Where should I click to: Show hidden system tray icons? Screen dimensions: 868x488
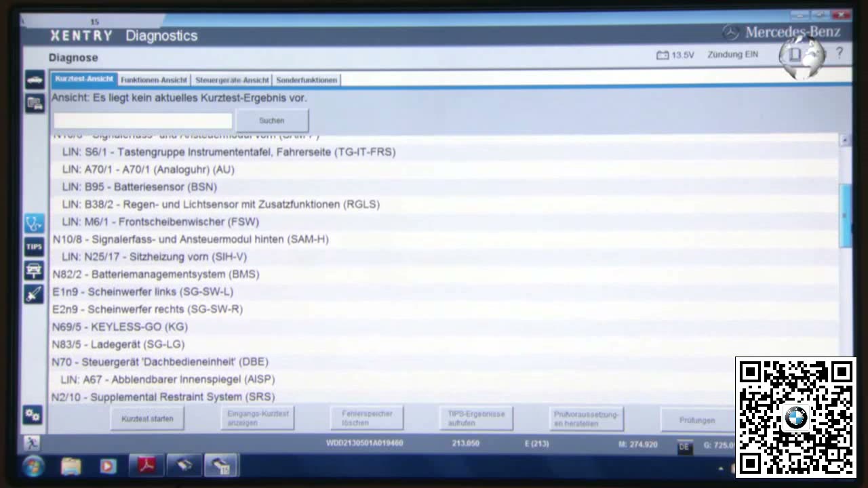click(x=722, y=468)
